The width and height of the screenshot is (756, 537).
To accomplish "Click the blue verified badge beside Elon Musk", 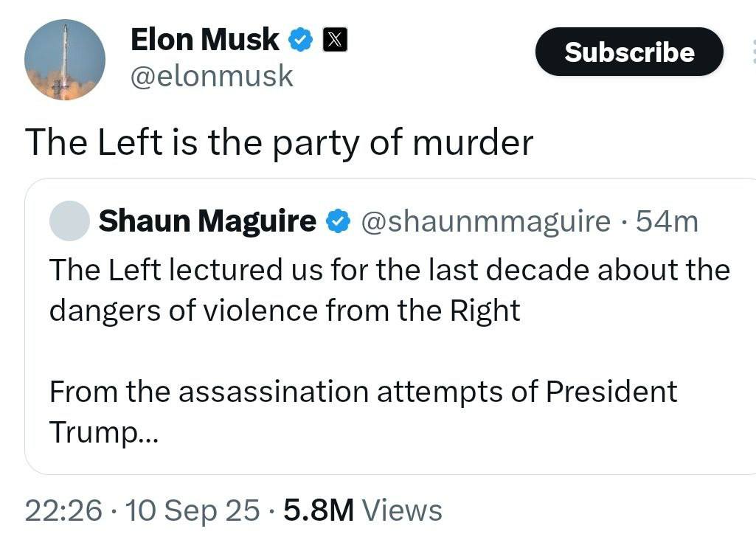I will pyautogui.click(x=301, y=40).
